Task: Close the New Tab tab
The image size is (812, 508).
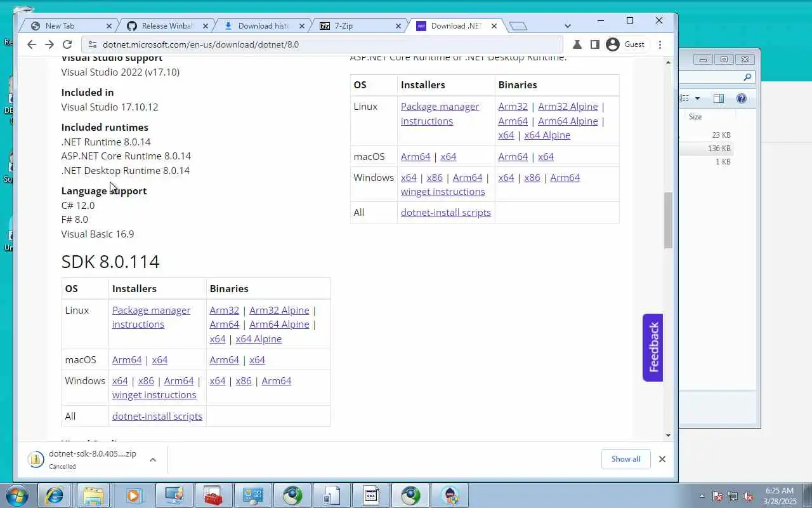Action: [x=108, y=26]
